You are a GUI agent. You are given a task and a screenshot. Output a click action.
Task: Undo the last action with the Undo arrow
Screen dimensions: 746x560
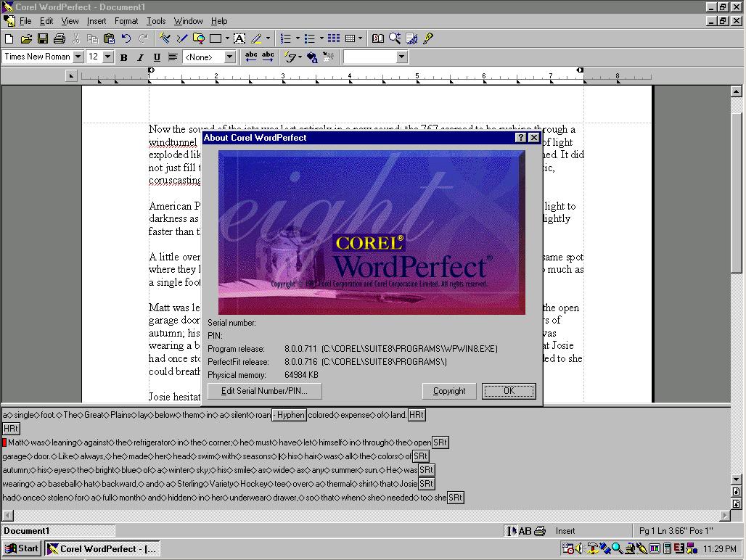[126, 38]
